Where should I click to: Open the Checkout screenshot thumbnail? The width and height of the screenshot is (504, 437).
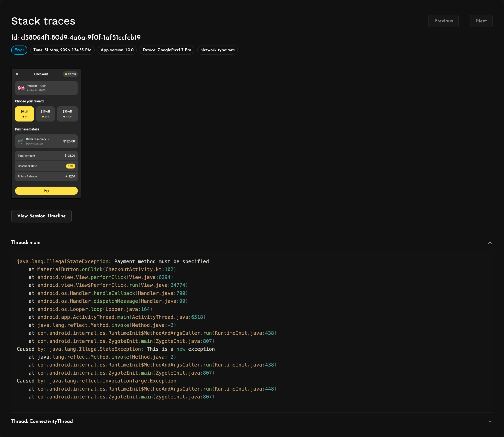click(46, 134)
